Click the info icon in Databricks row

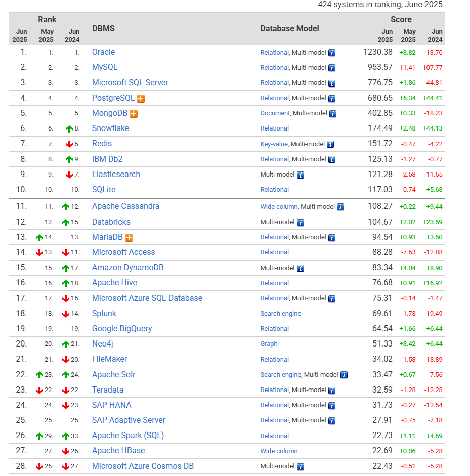(301, 223)
